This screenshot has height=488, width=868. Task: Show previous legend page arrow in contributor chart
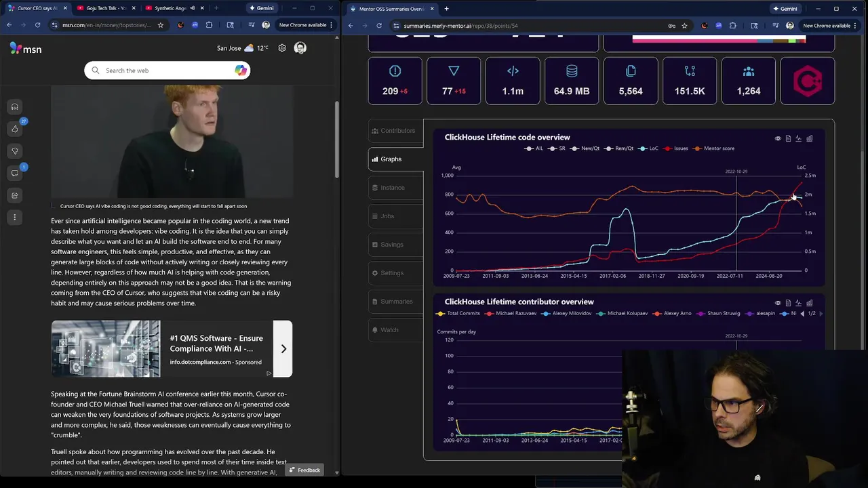(x=802, y=313)
